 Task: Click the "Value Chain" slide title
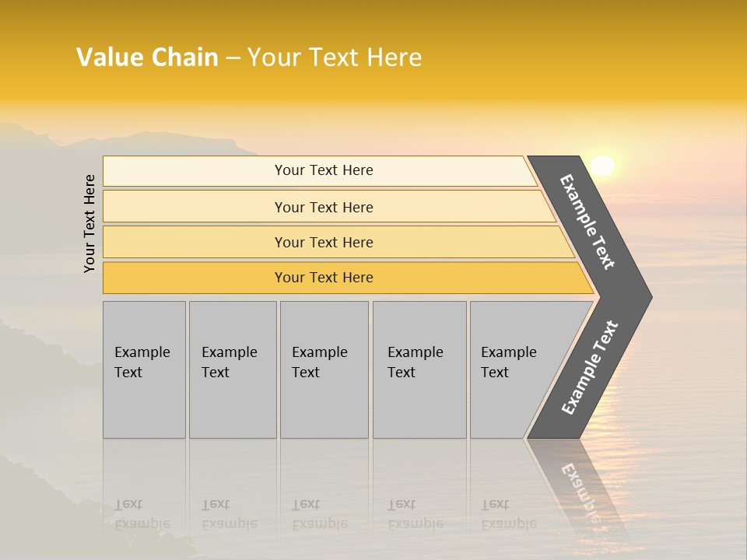[147, 58]
